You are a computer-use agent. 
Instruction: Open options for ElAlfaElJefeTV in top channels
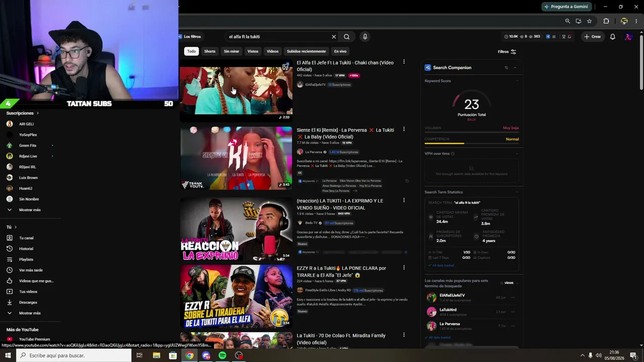click(x=513, y=298)
